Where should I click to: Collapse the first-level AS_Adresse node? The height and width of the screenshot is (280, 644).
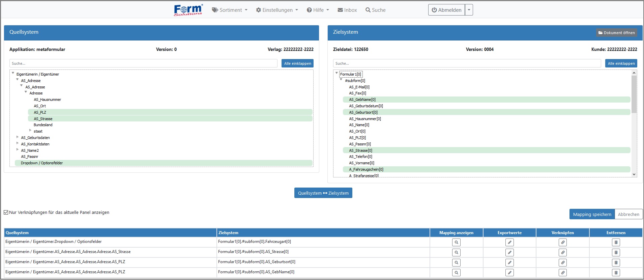[18, 80]
